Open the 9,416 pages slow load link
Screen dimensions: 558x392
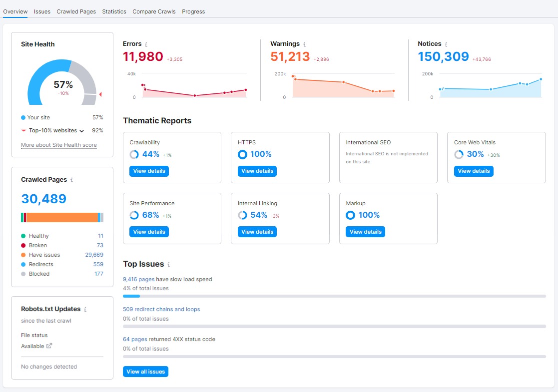[x=139, y=279]
